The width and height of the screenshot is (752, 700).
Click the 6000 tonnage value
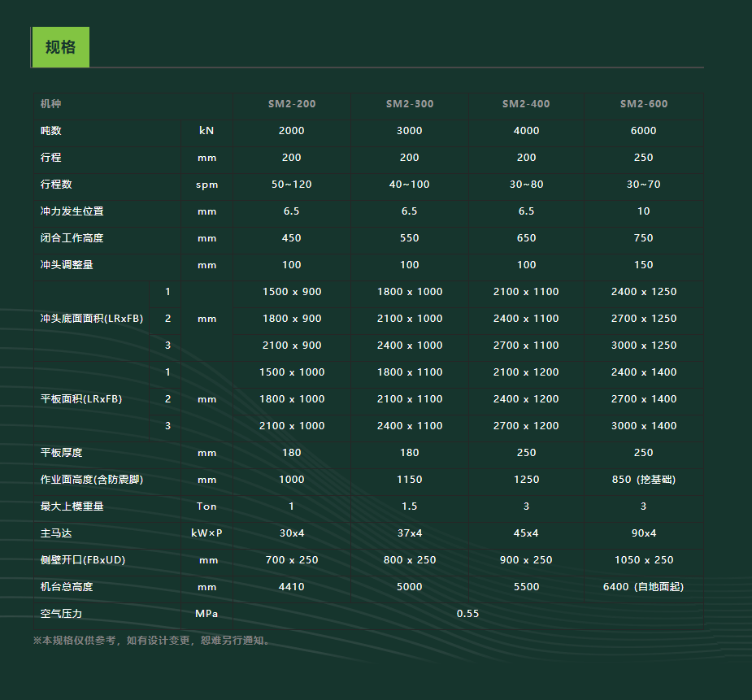click(x=644, y=131)
